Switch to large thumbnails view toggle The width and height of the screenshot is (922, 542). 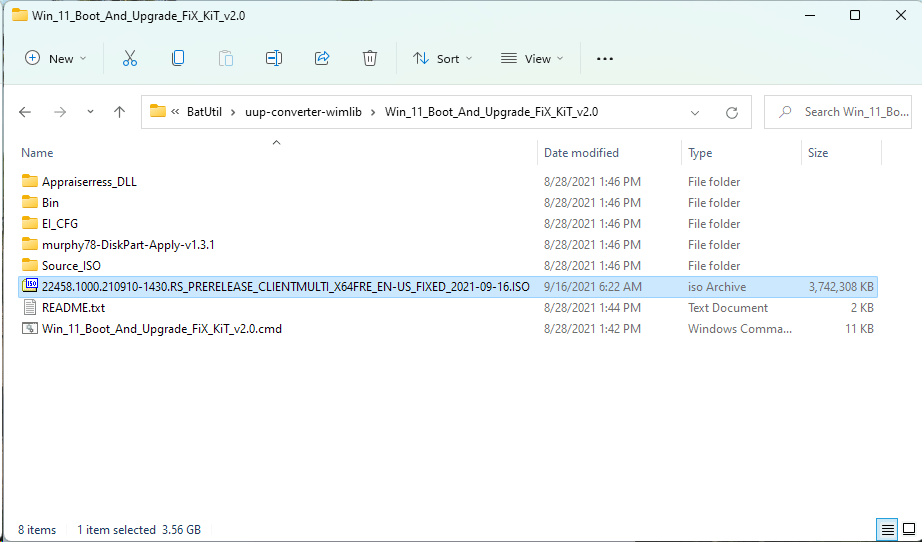coord(907,529)
